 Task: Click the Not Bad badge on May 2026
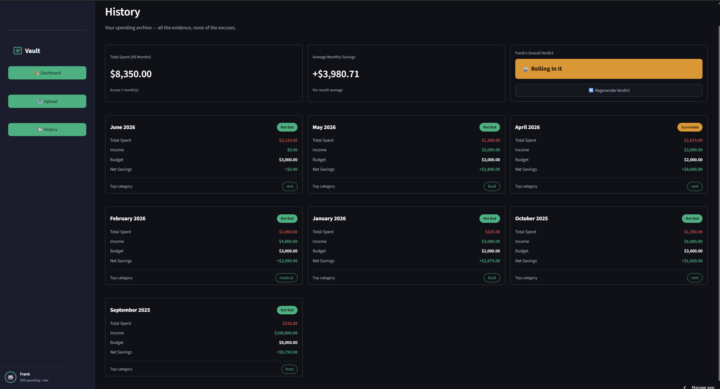pyautogui.click(x=489, y=127)
